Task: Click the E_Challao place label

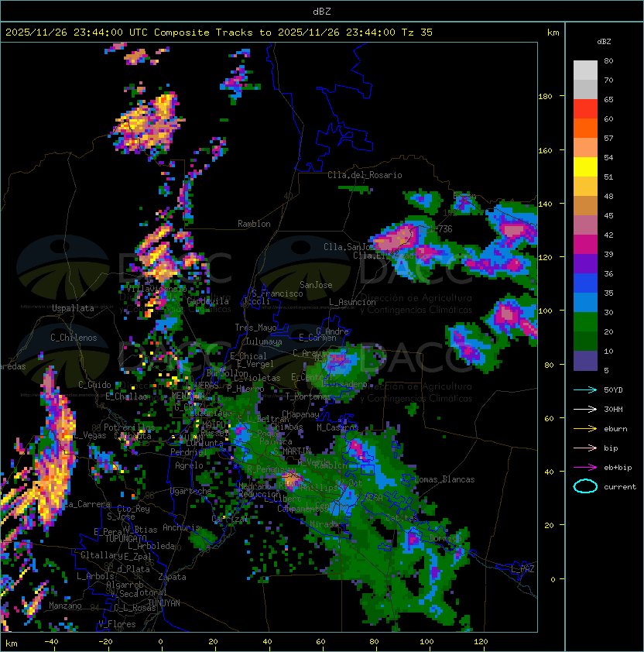Action: 126,396
